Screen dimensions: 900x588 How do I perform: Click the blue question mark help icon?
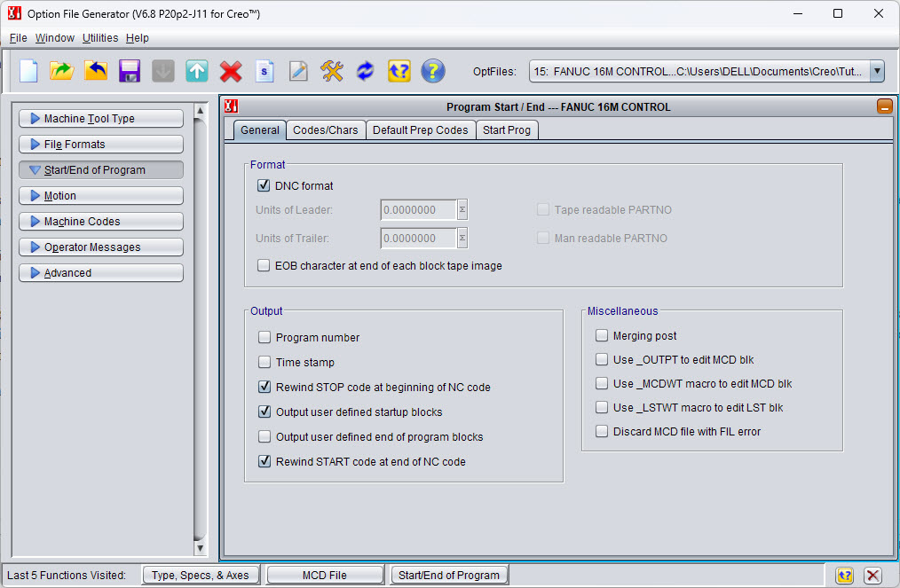433,71
